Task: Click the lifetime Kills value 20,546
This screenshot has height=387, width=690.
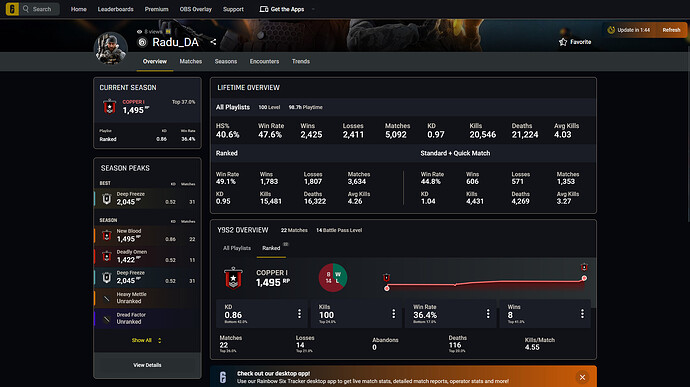Action: pyautogui.click(x=482, y=135)
